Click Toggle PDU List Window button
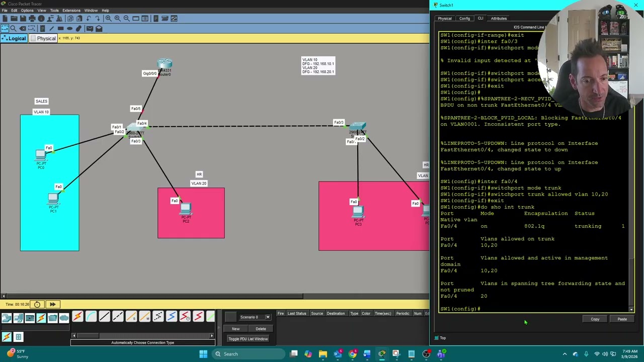644x362 pixels. click(x=248, y=339)
